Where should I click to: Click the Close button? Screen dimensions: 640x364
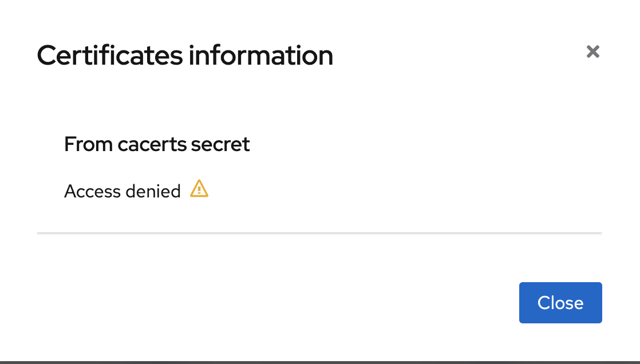pyautogui.click(x=560, y=302)
